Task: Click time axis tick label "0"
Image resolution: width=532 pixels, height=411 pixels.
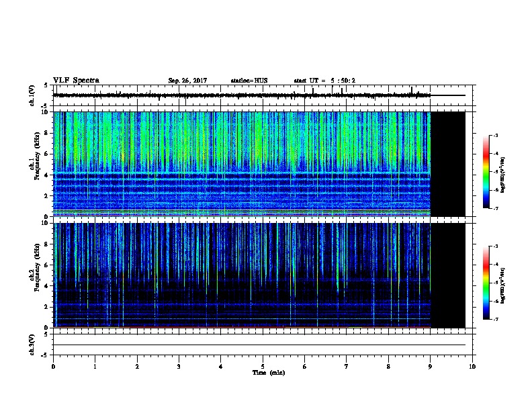Action: pos(53,367)
